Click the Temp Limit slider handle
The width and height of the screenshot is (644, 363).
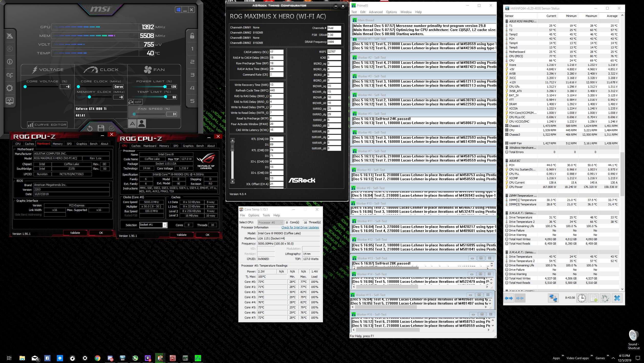pyautogui.click(x=165, y=97)
